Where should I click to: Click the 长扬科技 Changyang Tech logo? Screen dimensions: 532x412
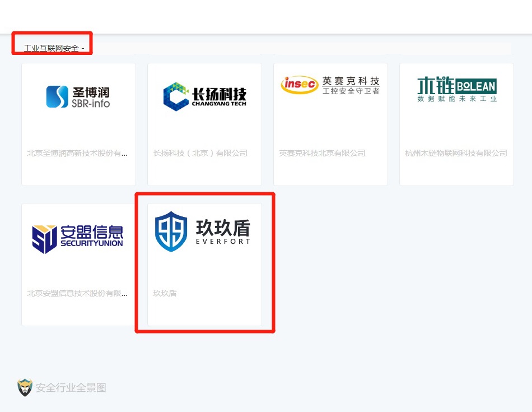point(204,96)
